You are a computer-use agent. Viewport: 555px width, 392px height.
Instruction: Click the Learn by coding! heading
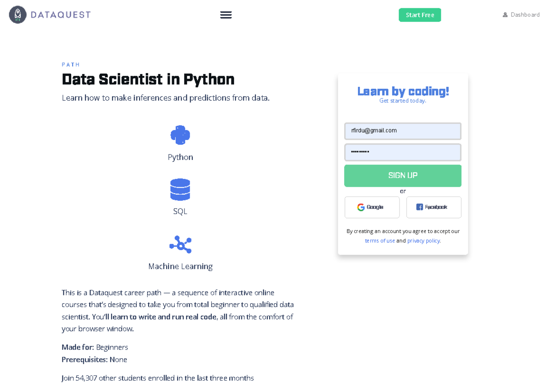coord(403,91)
